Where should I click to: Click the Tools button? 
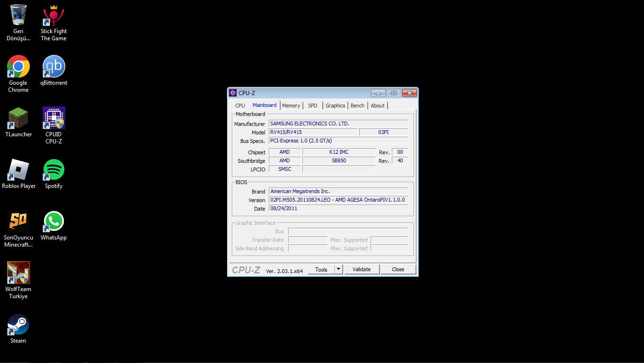321,269
